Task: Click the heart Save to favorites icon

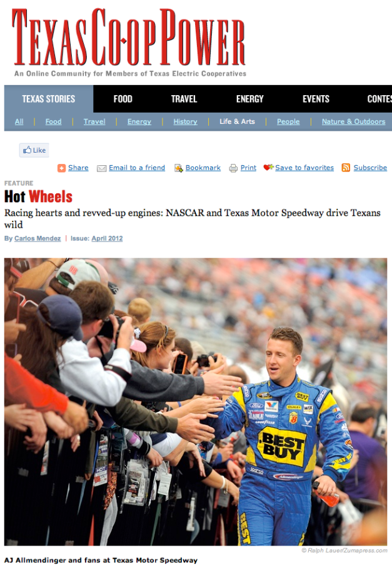Action: [x=269, y=167]
